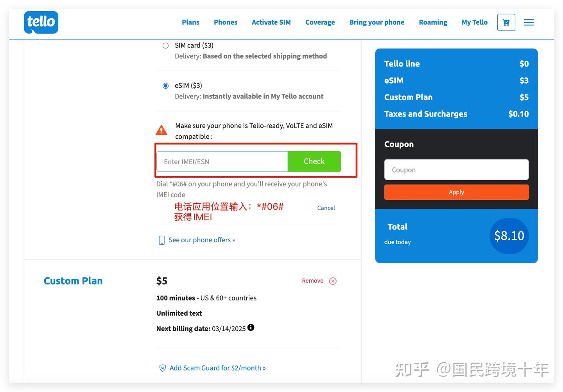The image size is (563, 392).
Task: Click the Total due today label
Action: 398,234
